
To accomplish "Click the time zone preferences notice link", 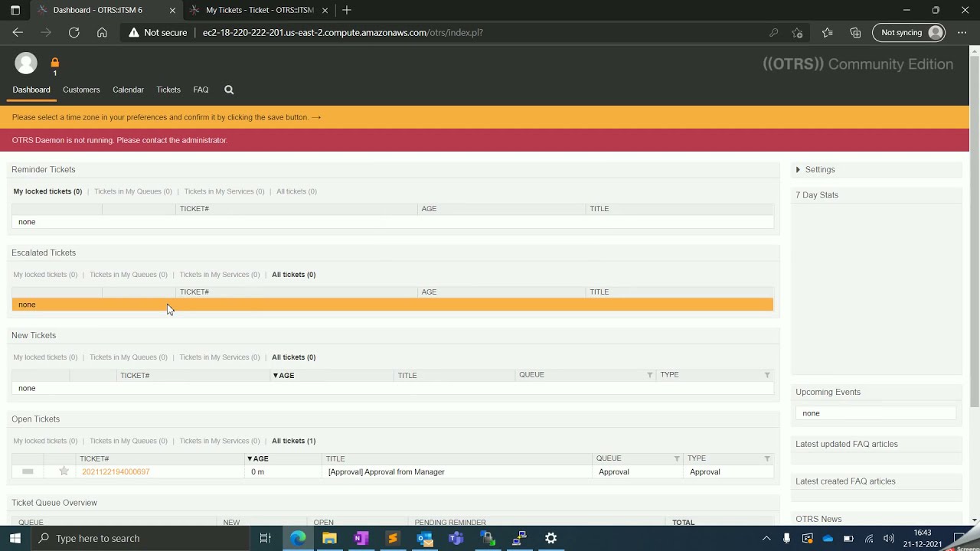I will click(166, 117).
